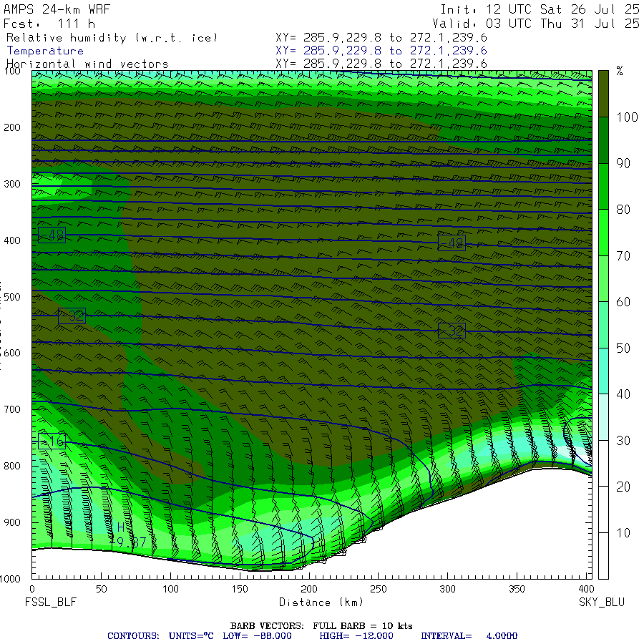This screenshot has height=644, width=644.
Task: Click the "800" pressure axis label
Action: [12, 466]
